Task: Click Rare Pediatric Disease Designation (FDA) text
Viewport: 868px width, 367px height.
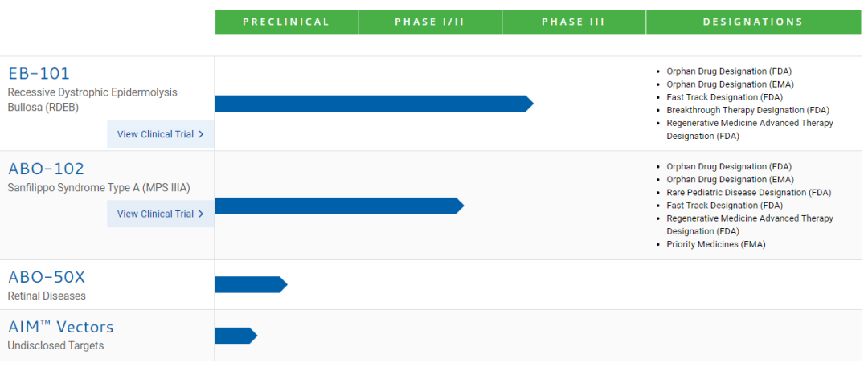Action: [748, 193]
